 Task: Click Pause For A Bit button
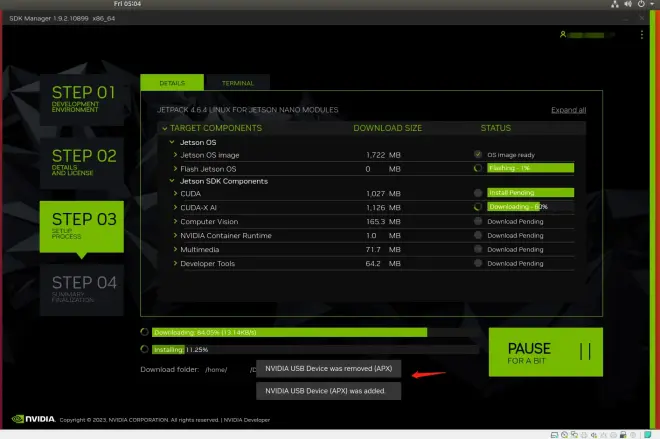click(x=546, y=352)
